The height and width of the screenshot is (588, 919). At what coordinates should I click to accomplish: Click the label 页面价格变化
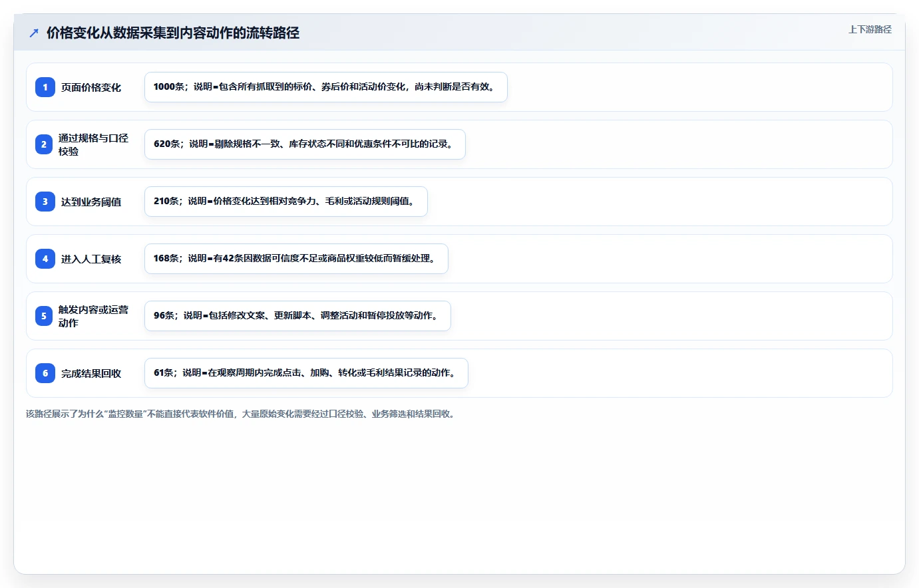(x=91, y=87)
